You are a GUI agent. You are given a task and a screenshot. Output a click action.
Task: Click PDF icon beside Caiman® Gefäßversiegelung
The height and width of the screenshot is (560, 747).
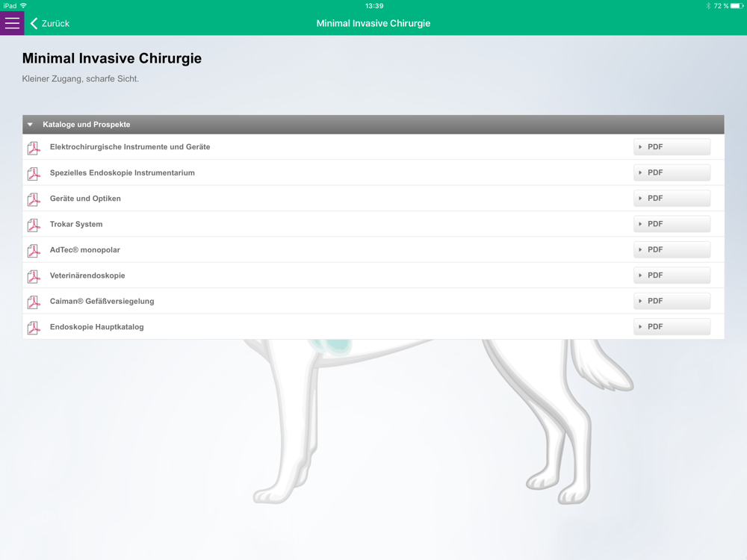click(x=34, y=302)
